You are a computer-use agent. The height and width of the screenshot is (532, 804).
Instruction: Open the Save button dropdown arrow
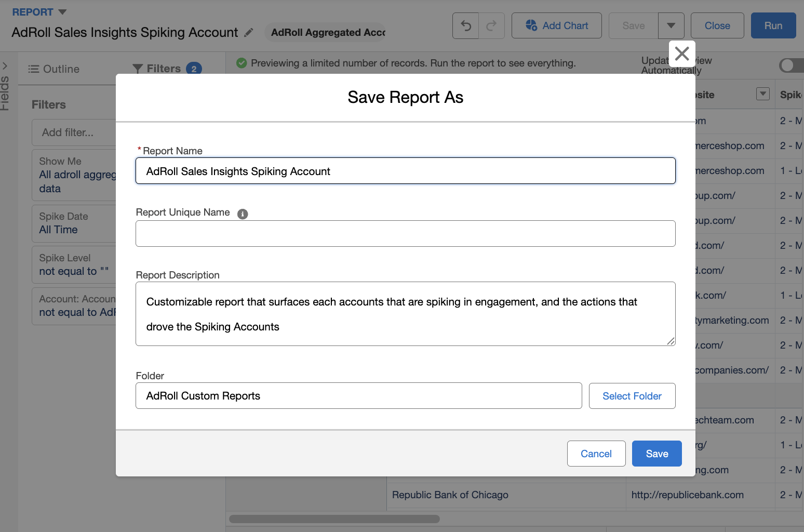point(671,25)
